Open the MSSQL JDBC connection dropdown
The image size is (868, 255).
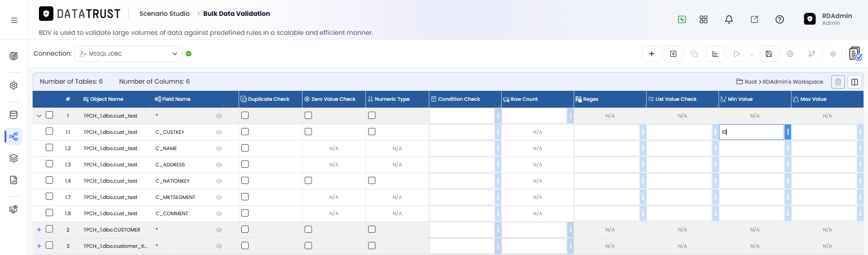click(x=129, y=54)
